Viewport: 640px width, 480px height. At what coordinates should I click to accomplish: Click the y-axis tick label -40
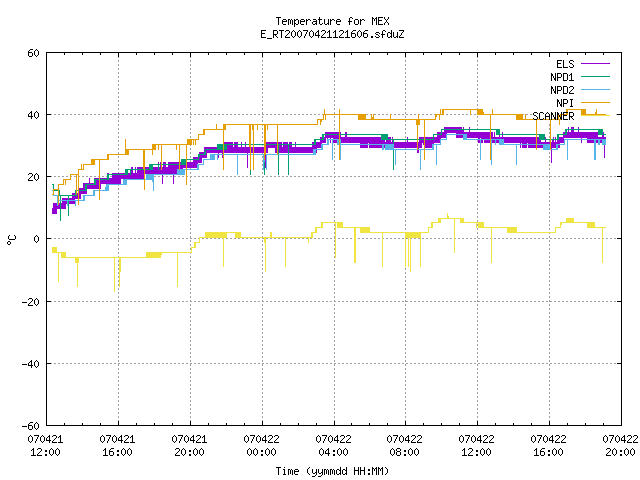coord(31,364)
